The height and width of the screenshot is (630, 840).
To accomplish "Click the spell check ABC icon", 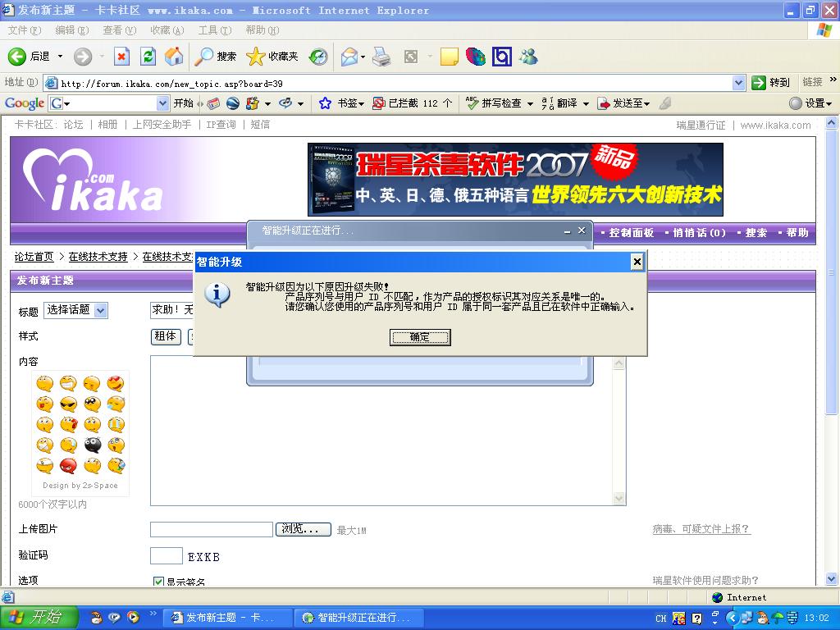I will click(472, 103).
